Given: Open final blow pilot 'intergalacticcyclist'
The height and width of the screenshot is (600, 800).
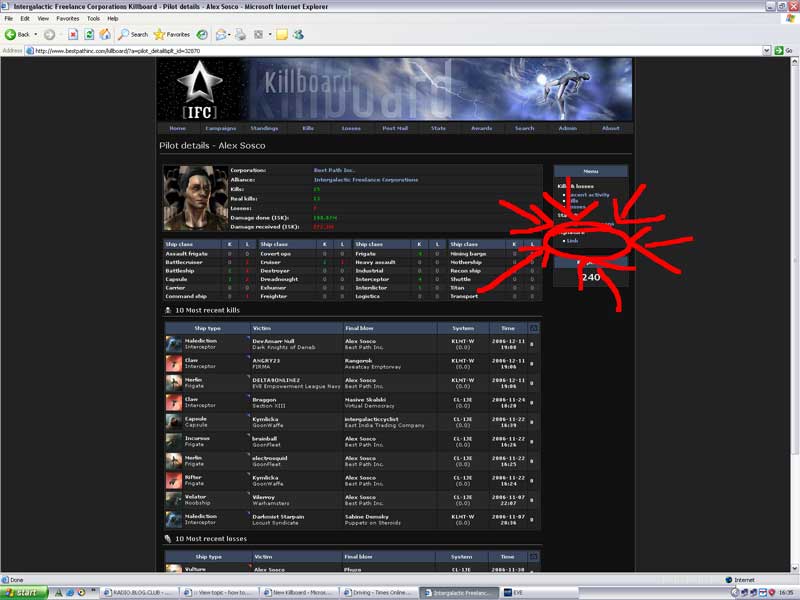Looking at the screenshot, I should [371, 419].
